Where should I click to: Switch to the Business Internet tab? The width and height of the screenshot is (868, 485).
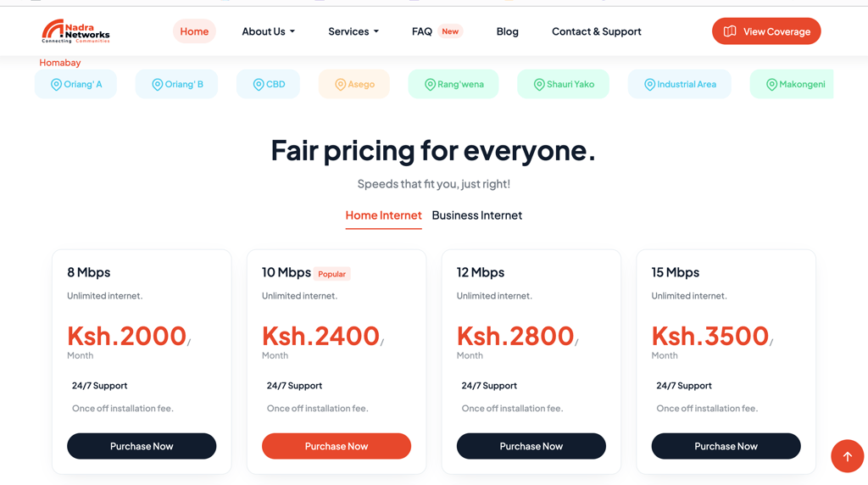point(476,215)
